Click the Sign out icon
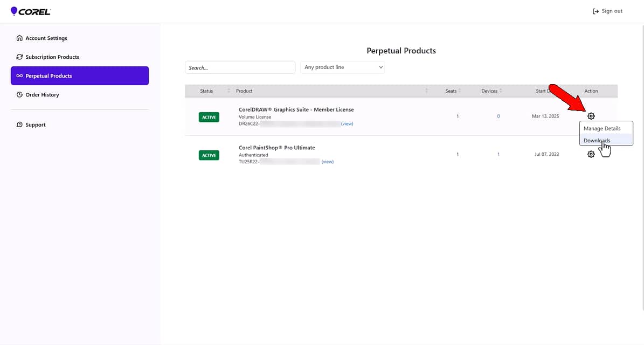This screenshot has width=644, height=345. point(595,11)
